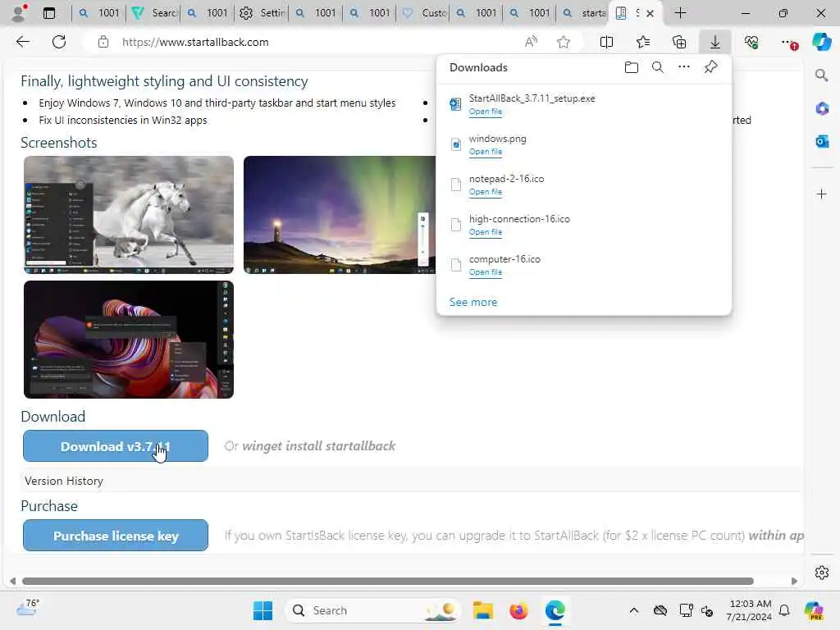Open Microsoft 365 sidebar icon

tap(822, 109)
